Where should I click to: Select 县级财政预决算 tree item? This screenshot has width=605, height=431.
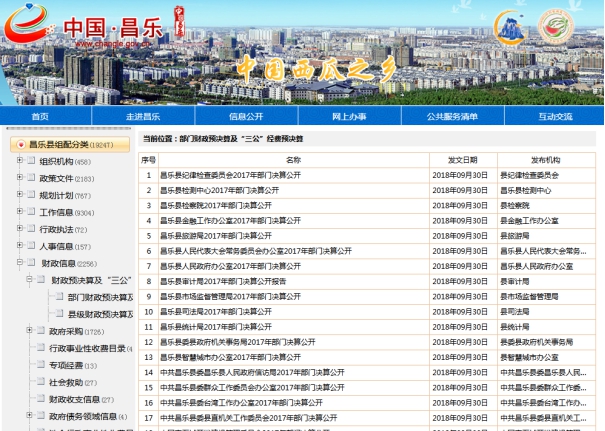[100, 314]
